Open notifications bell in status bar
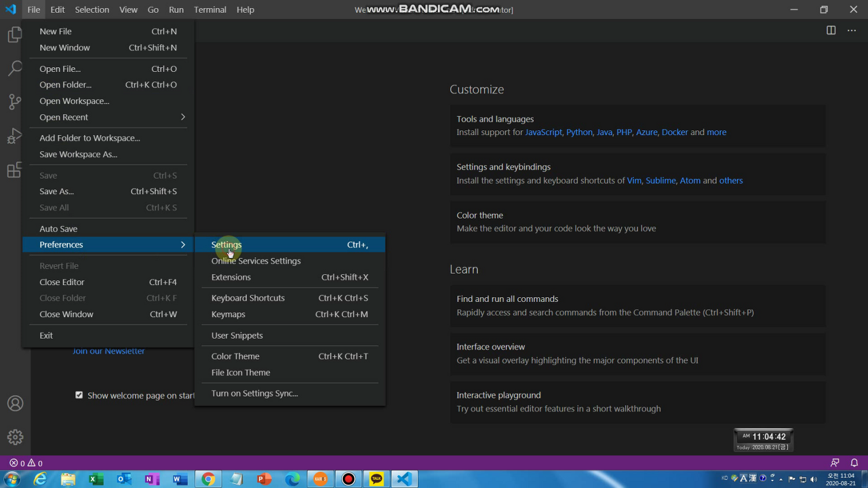This screenshot has width=868, height=488. pyautogui.click(x=854, y=464)
